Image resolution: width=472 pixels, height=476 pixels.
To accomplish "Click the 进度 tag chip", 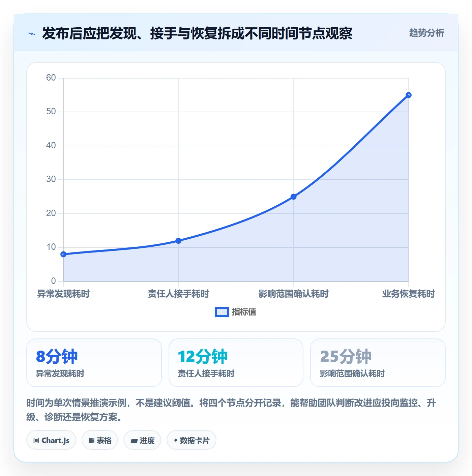I will click(x=142, y=440).
